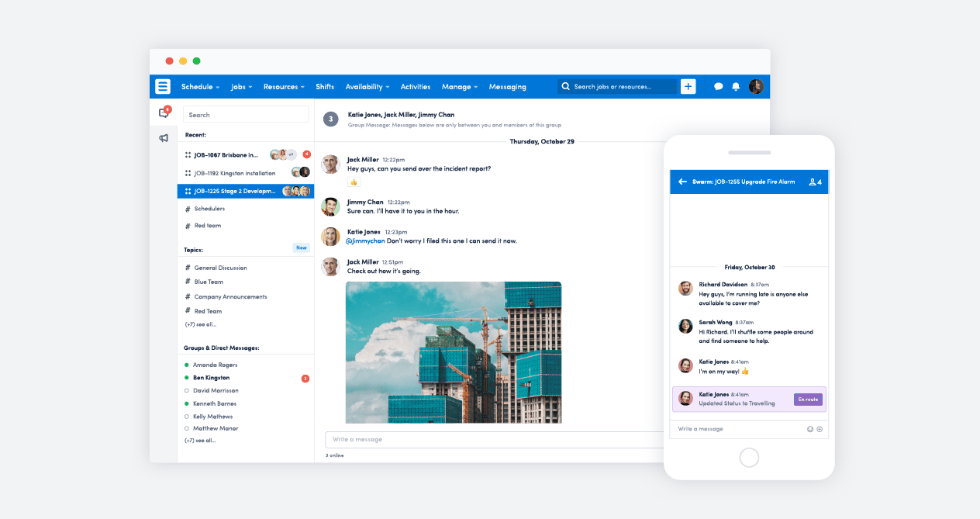This screenshot has height=519, width=980.
Task: Tap Richard Davidson's avatar on phone
Action: pyautogui.click(x=685, y=289)
